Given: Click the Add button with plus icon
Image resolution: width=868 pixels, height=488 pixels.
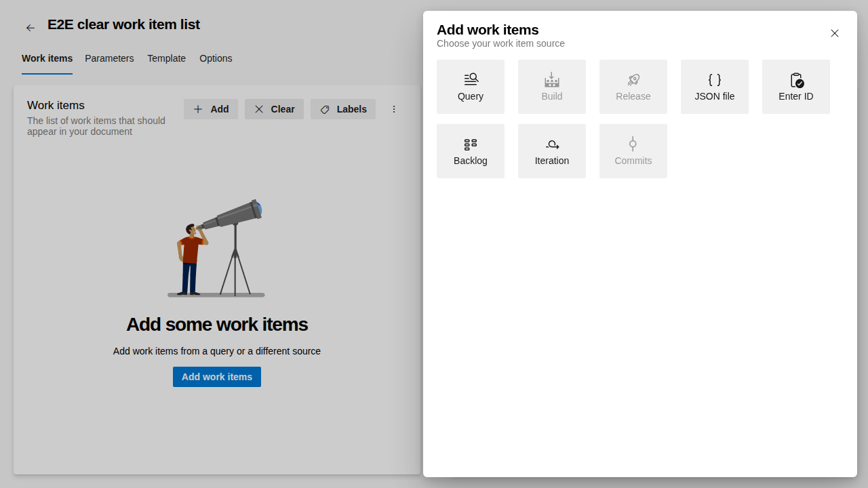Looking at the screenshot, I should (x=210, y=109).
